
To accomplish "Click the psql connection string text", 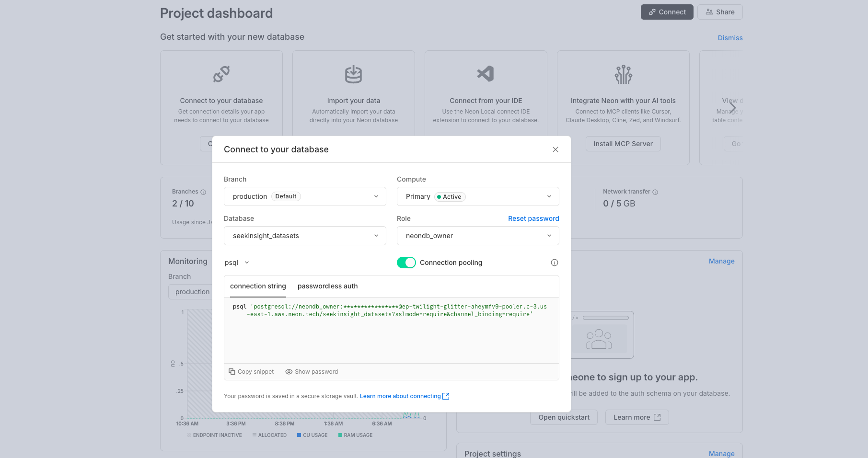I will coord(390,310).
